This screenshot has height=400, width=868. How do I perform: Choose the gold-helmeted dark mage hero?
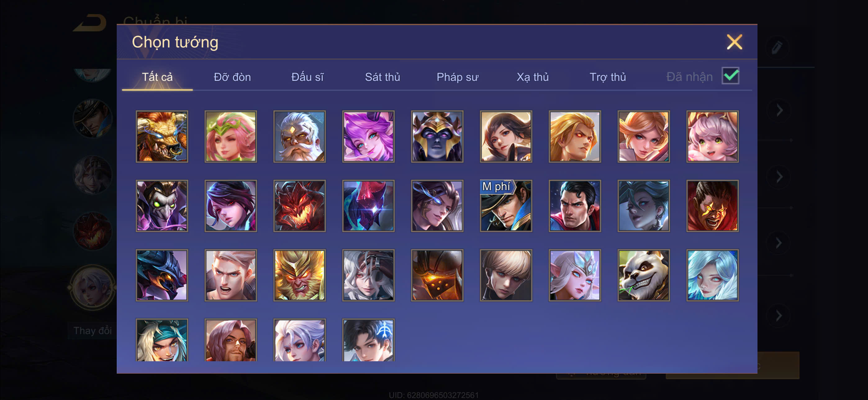(x=437, y=136)
